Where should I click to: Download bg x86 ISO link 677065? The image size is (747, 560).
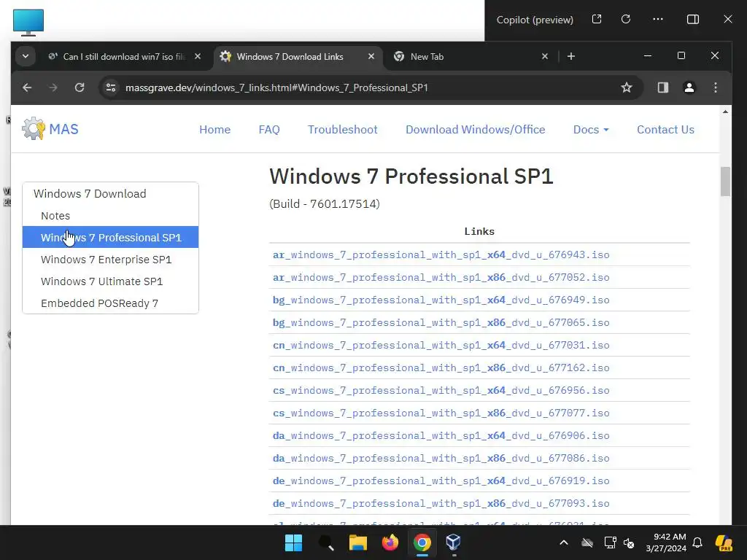pyautogui.click(x=441, y=322)
